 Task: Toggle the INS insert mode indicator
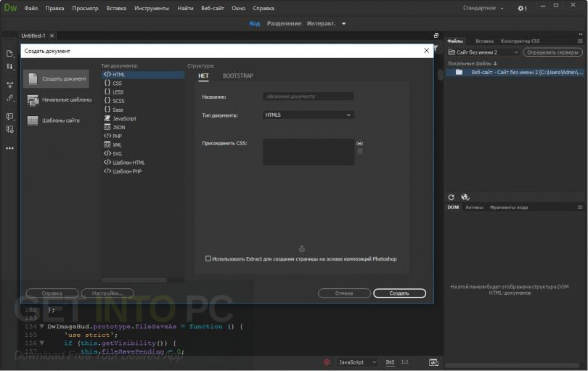pos(390,362)
